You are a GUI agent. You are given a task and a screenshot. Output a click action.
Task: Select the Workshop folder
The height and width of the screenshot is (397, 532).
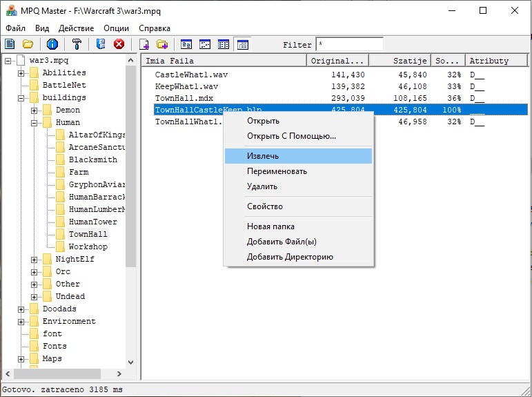pyautogui.click(x=88, y=246)
